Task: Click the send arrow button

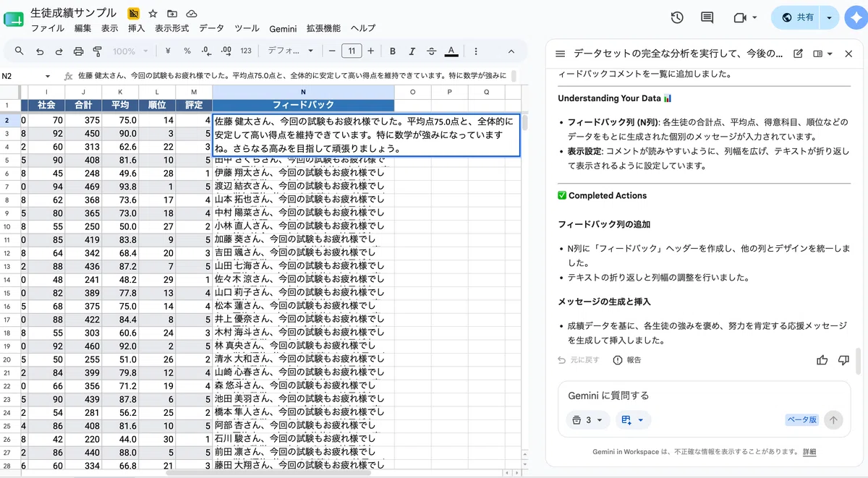Action: click(x=833, y=420)
